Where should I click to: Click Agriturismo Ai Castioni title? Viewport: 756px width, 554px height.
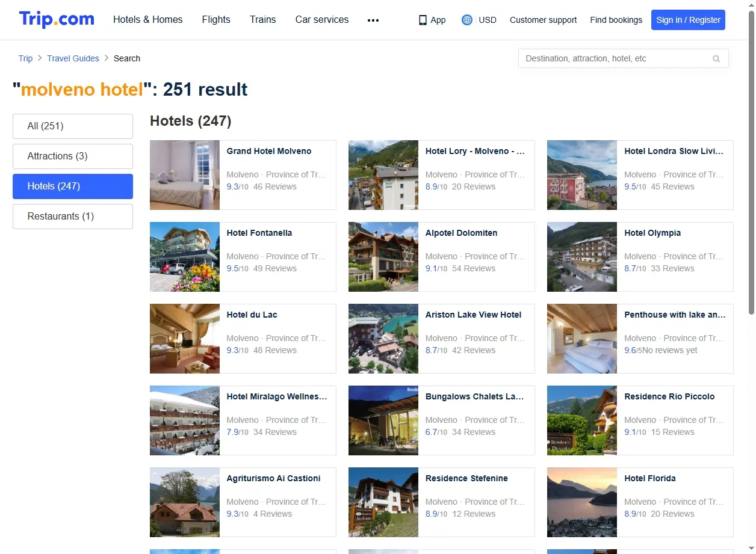(x=274, y=478)
